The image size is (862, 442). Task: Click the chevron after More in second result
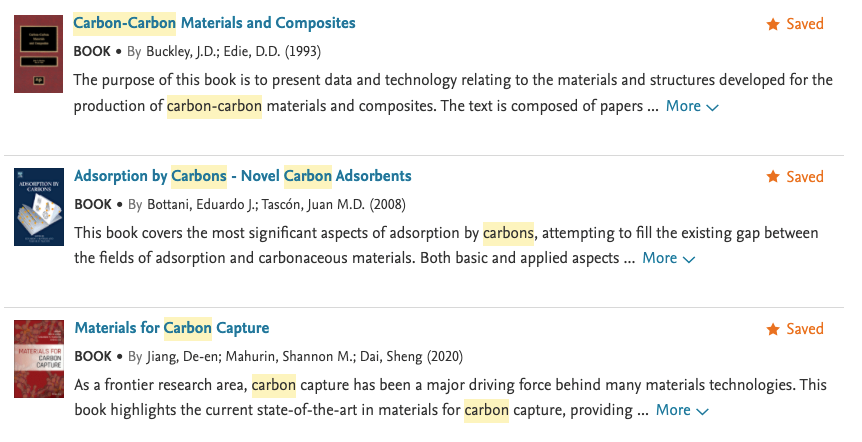tap(689, 259)
